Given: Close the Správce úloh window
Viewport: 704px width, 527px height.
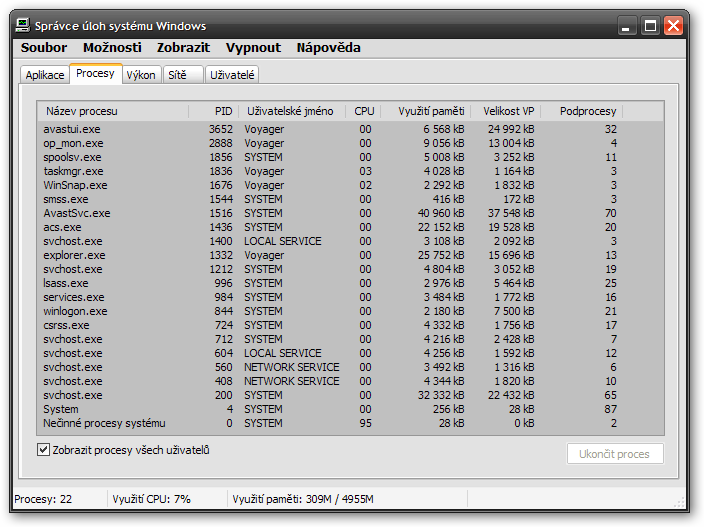Looking at the screenshot, I should (673, 26).
